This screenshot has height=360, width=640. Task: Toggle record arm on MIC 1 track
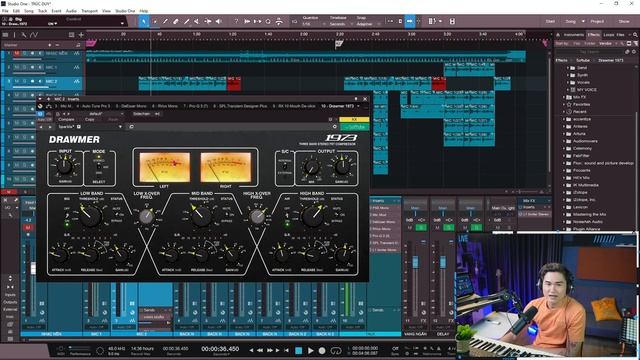coord(32,67)
